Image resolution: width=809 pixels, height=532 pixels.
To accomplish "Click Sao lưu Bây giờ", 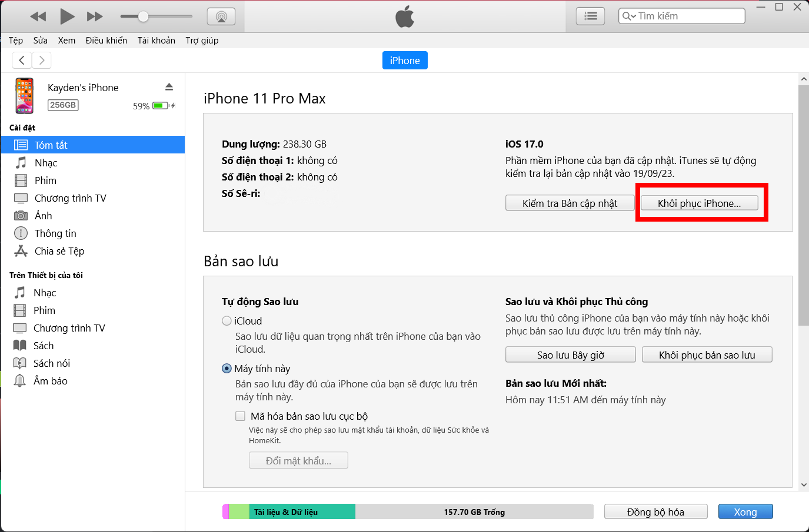I will (570, 354).
